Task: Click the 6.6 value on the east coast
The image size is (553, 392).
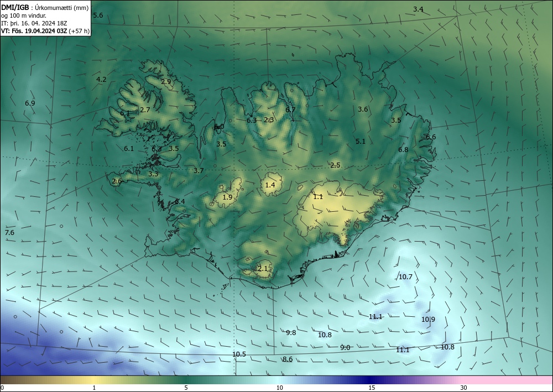Action: click(431, 137)
